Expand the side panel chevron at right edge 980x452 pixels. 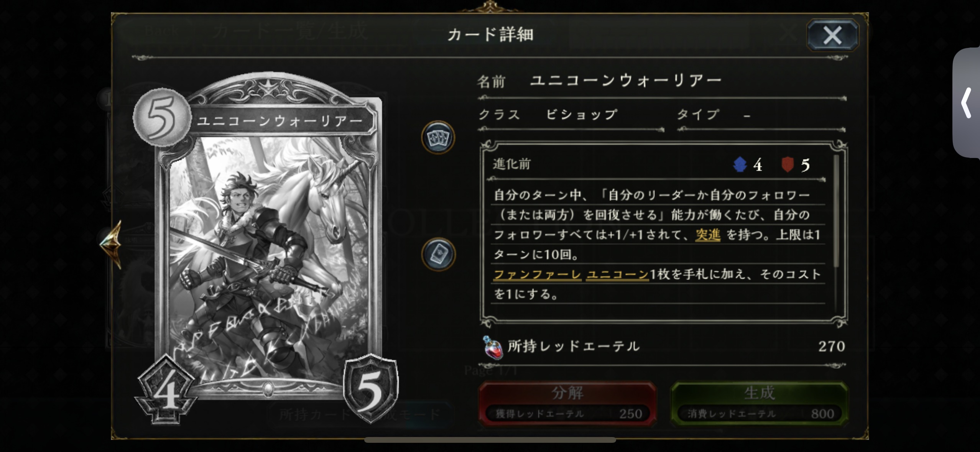point(966,103)
